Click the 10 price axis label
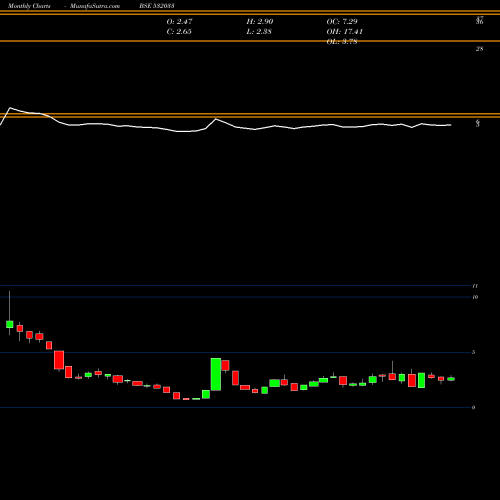 pos(475,297)
